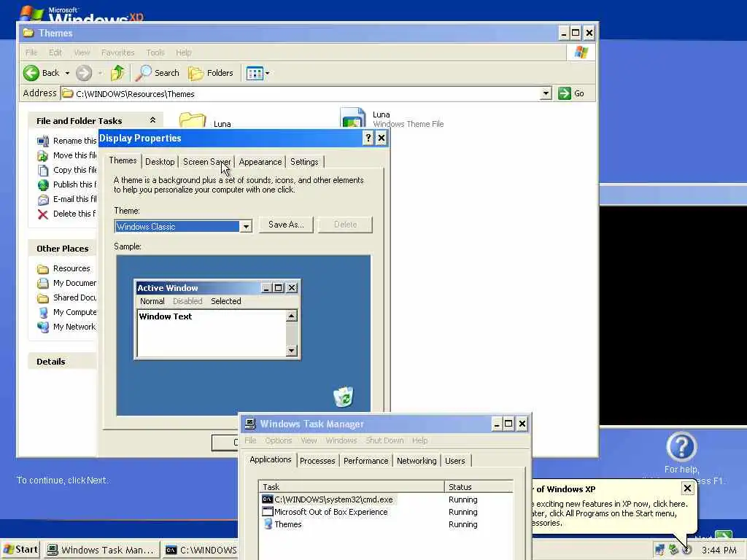This screenshot has height=560, width=747.
Task: Open the File menu in Themes window
Action: pos(31,52)
